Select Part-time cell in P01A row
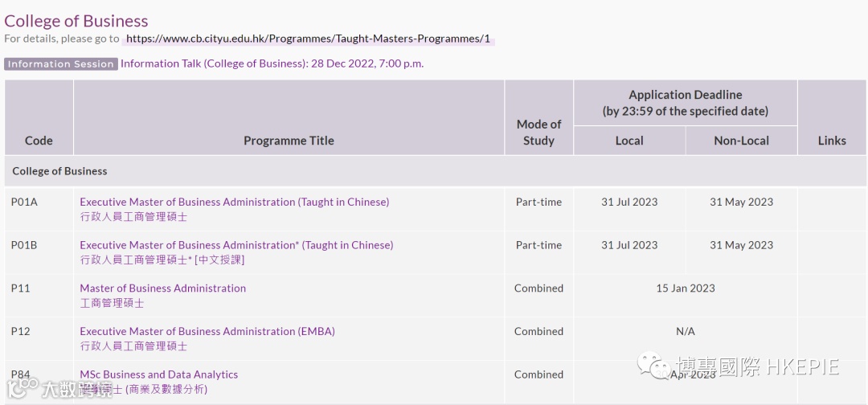Viewport: 868px width, 405px height. pos(538,209)
